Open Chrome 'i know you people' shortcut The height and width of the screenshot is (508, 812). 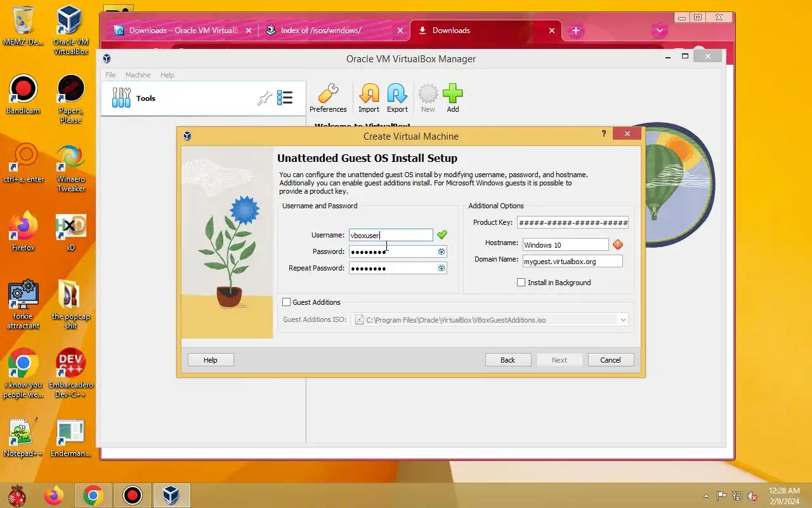point(23,373)
